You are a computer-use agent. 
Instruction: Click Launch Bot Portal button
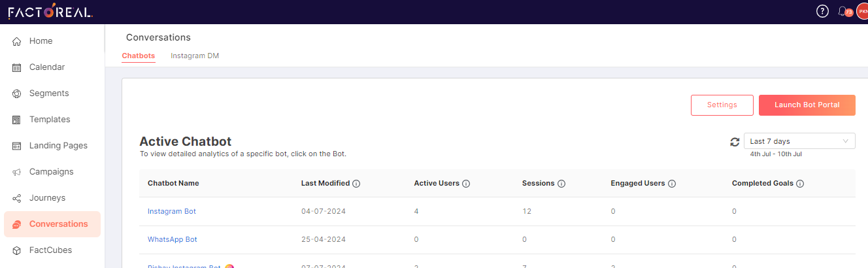tap(807, 105)
